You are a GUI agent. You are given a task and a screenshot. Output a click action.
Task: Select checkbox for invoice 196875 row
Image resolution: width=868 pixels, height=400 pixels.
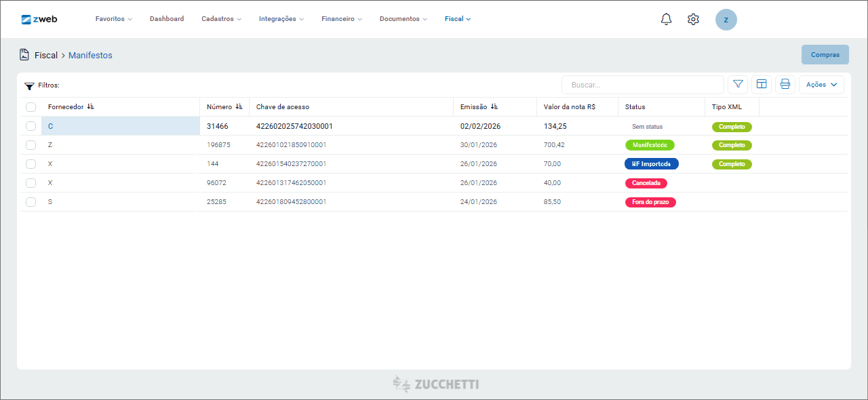tap(31, 145)
